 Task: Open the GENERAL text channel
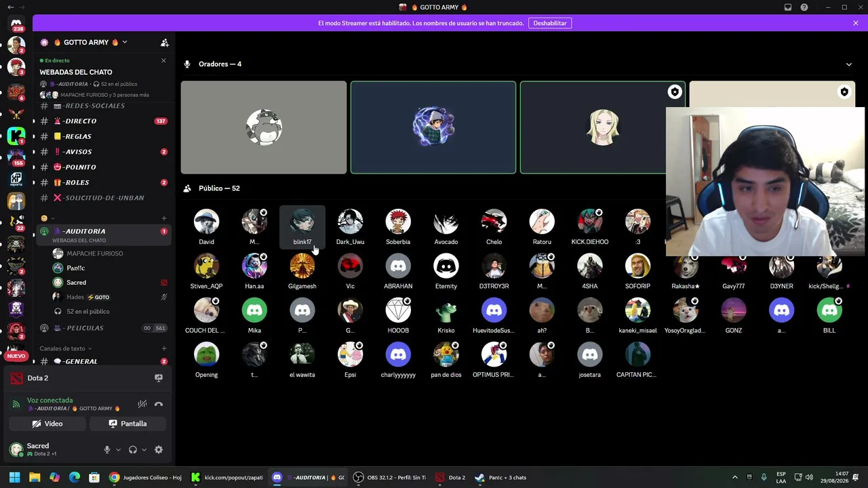coord(104,361)
